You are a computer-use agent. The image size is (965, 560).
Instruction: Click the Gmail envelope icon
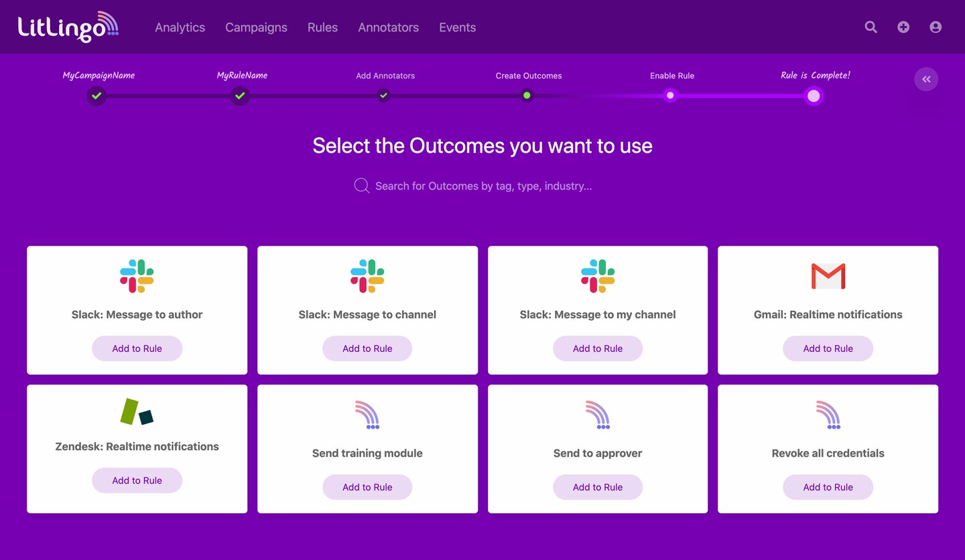click(828, 276)
